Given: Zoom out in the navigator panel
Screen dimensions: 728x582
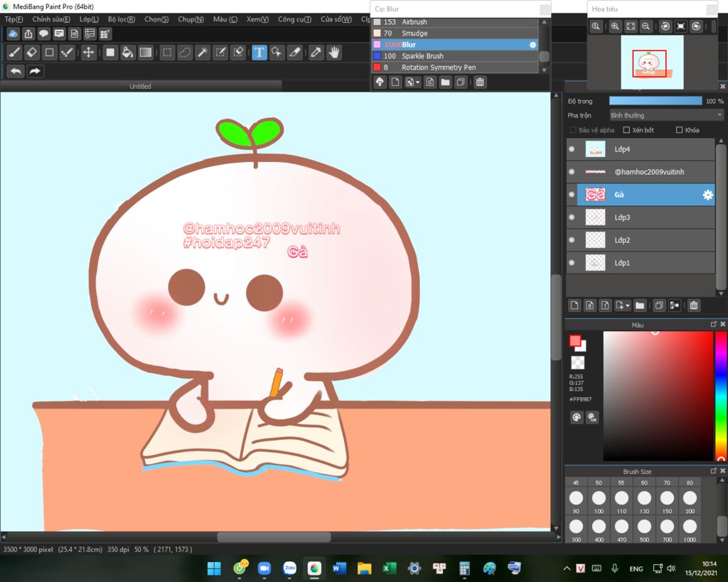Looking at the screenshot, I should (646, 26).
